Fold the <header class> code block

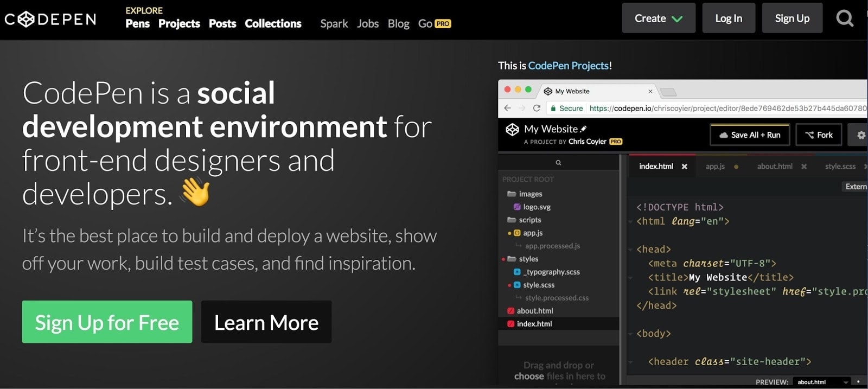tap(630, 362)
